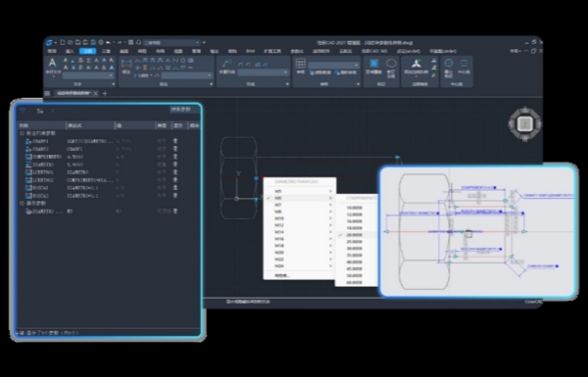Open the BIM ribbon tab
Image resolution: width=588 pixels, height=377 pixels.
[x=250, y=51]
